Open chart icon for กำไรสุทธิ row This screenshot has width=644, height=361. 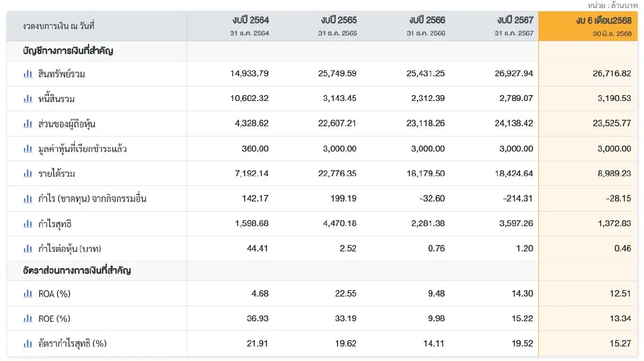28,223
